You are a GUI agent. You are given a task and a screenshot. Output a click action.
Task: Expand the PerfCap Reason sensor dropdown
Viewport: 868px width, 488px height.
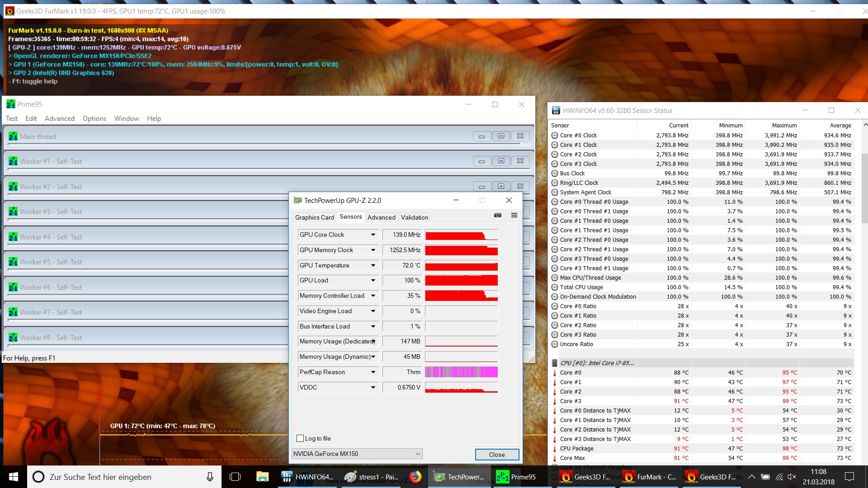[x=373, y=372]
